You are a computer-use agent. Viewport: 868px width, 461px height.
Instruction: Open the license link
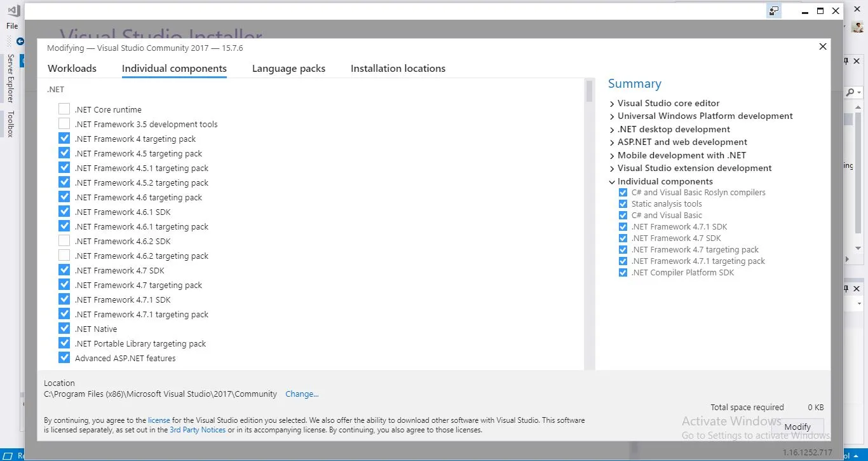click(159, 420)
